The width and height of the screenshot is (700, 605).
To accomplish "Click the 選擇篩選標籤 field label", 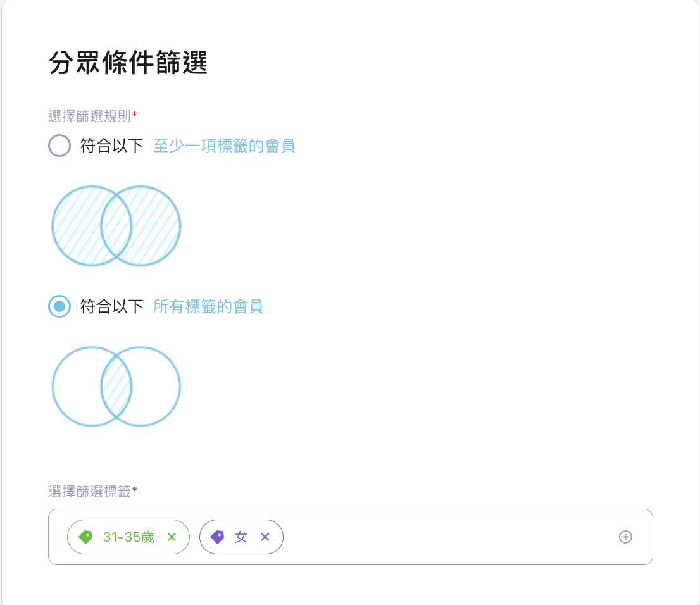I will [x=90, y=492].
